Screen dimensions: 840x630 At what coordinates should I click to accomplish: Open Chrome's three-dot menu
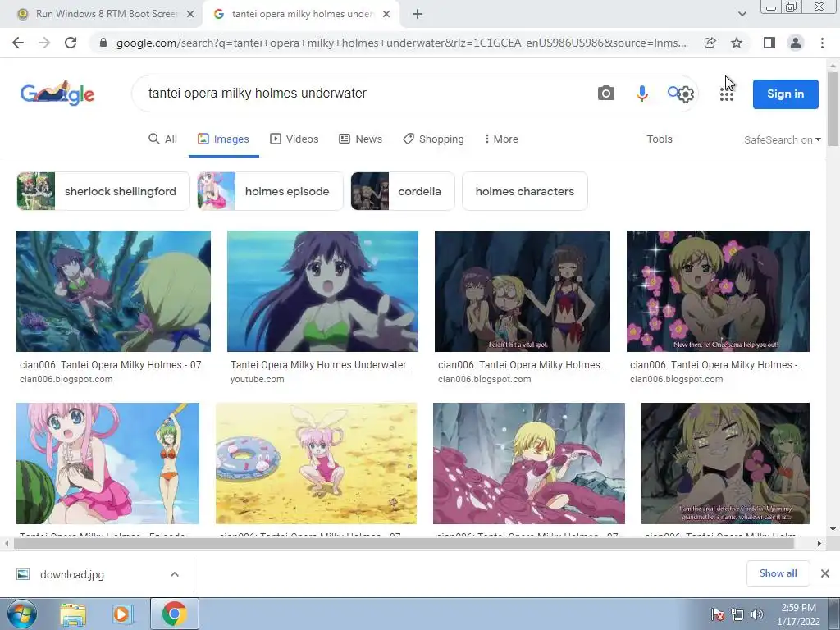tap(822, 43)
